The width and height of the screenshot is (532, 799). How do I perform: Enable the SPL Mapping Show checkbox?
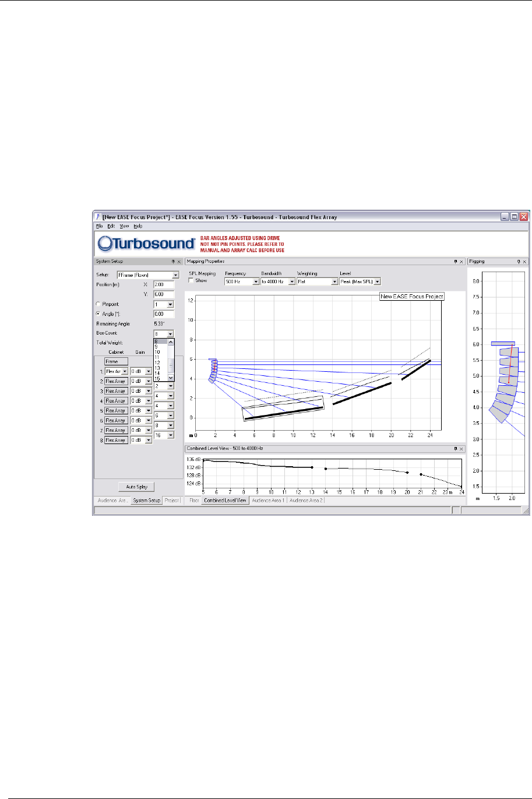click(x=191, y=280)
